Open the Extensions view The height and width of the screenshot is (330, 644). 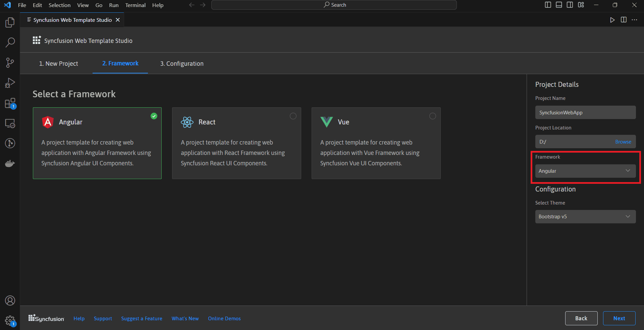(x=10, y=103)
